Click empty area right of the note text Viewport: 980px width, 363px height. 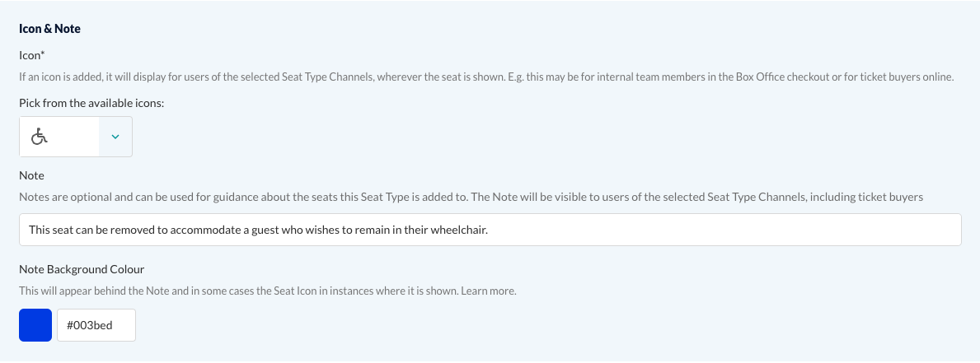pyautogui.click(x=719, y=230)
